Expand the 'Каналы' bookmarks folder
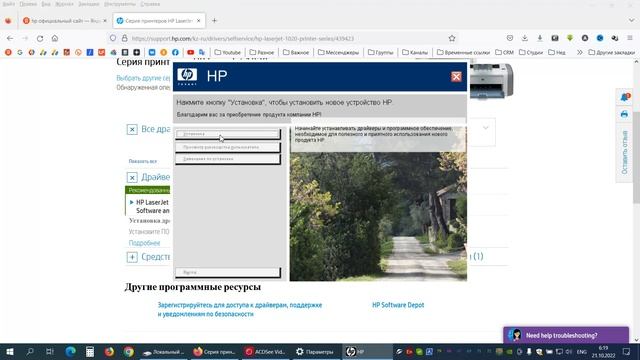Viewport: 640px width, 360px height. tap(415, 52)
